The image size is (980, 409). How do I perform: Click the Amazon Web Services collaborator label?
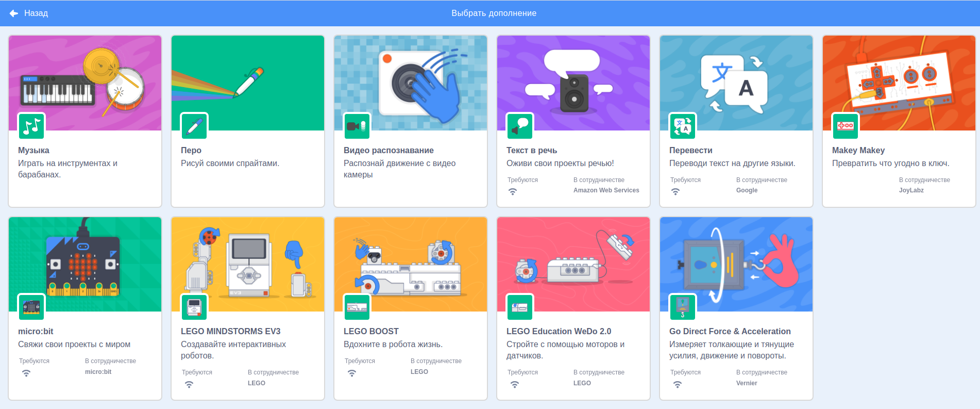(x=606, y=190)
